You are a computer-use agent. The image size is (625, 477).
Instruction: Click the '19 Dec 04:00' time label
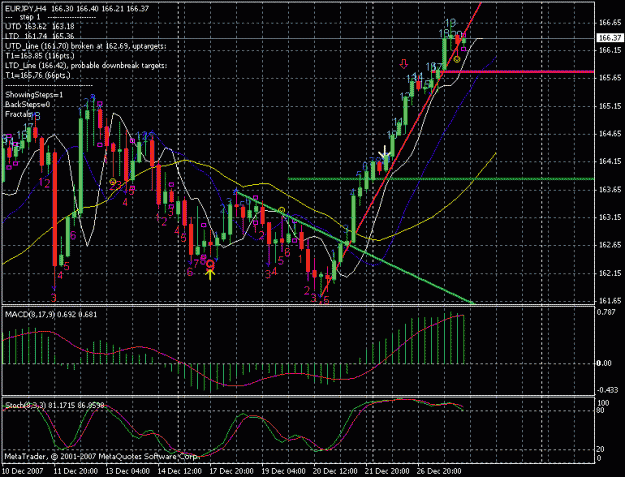(285, 471)
